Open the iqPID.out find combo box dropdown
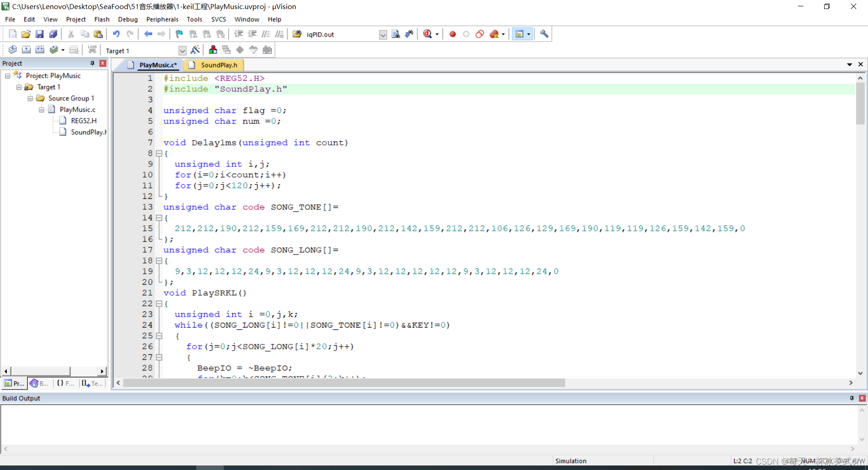Image resolution: width=868 pixels, height=470 pixels. click(383, 35)
